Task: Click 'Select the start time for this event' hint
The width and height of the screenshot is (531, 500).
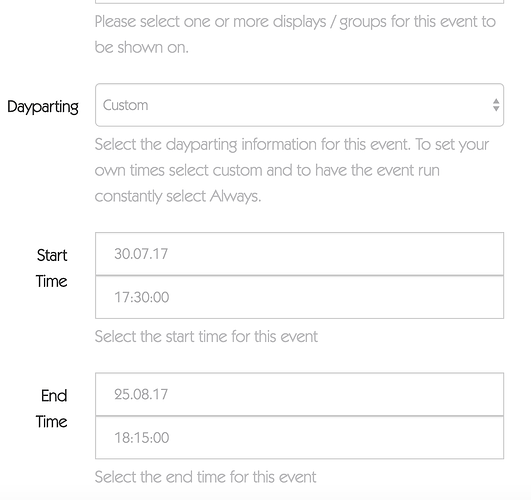Action: (x=206, y=337)
